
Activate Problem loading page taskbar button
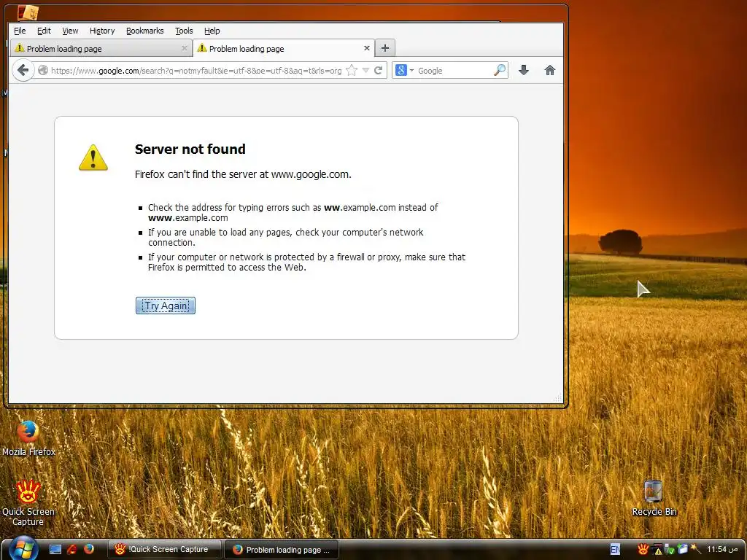tap(281, 550)
